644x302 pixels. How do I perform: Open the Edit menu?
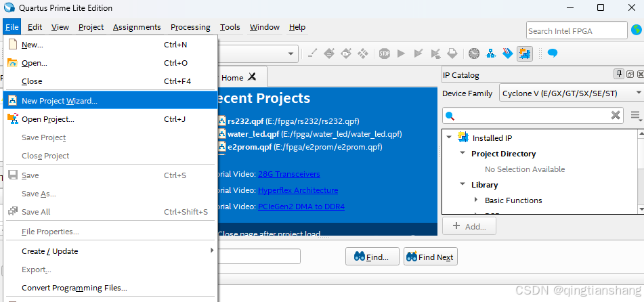35,27
